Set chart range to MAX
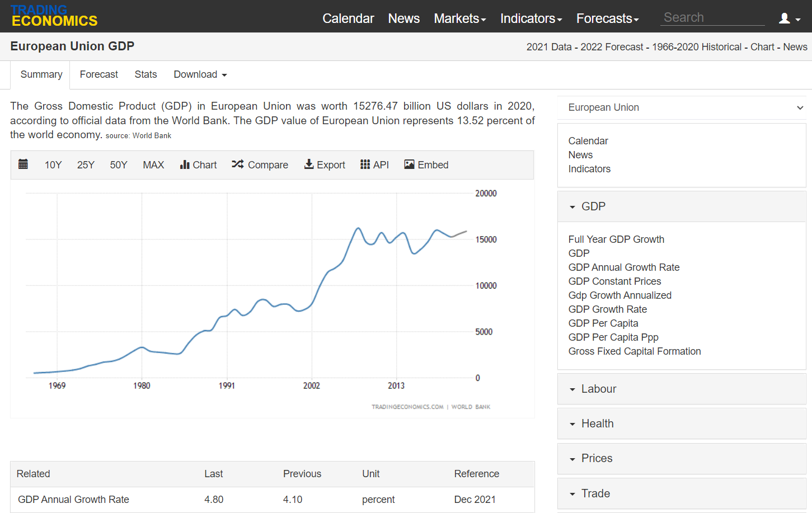The width and height of the screenshot is (812, 513). (x=153, y=165)
